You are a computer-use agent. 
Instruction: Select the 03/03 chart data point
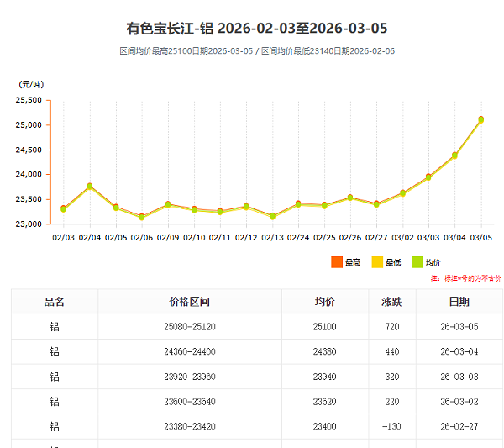point(428,177)
